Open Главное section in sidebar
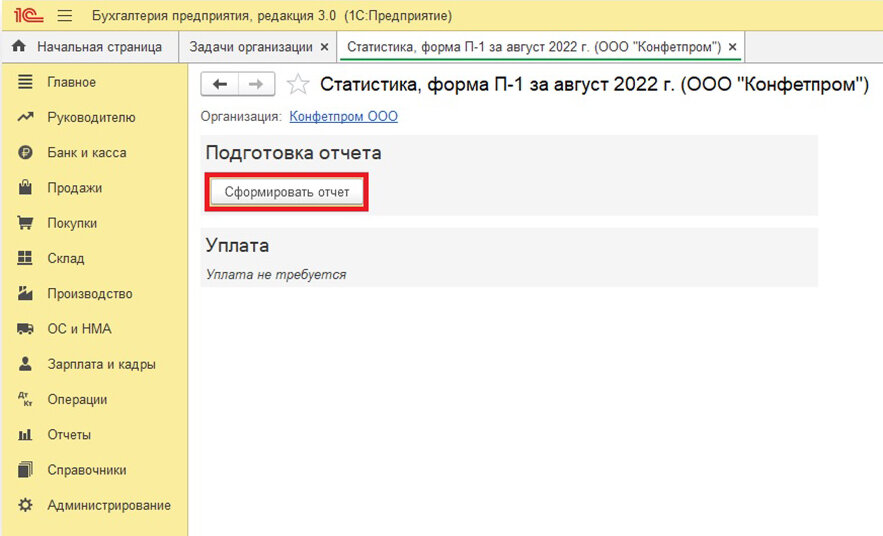Image resolution: width=883 pixels, height=536 pixels. (72, 82)
